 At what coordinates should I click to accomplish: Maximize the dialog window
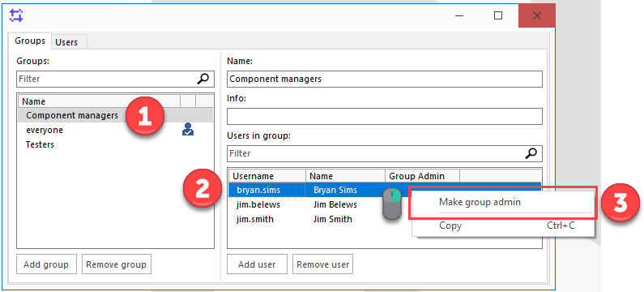click(x=498, y=16)
